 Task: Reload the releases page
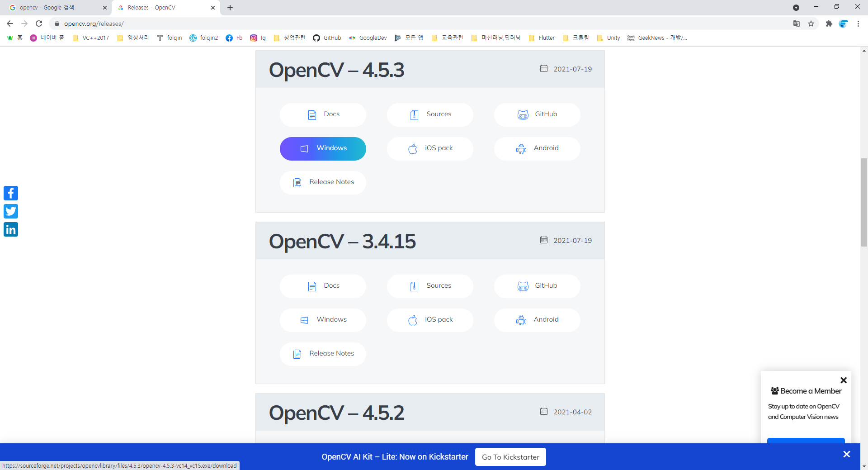[x=39, y=24]
